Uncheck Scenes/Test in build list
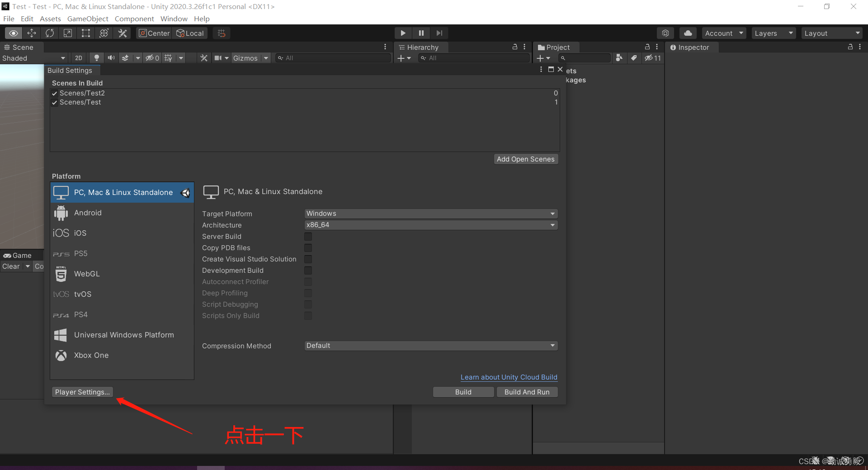This screenshot has width=868, height=470. (x=55, y=103)
